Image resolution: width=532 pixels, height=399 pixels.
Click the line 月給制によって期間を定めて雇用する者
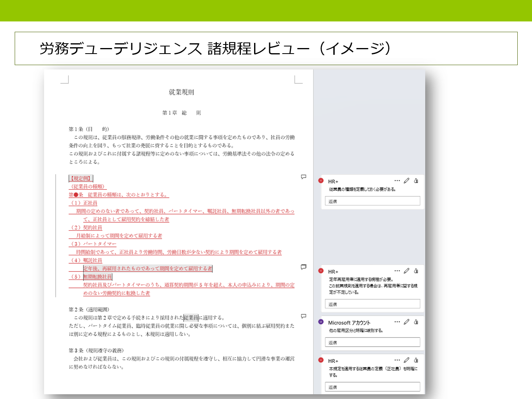119,236
